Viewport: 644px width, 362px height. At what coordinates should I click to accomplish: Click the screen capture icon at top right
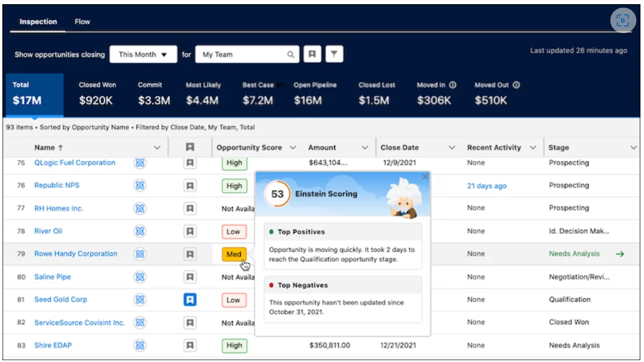pos(623,20)
